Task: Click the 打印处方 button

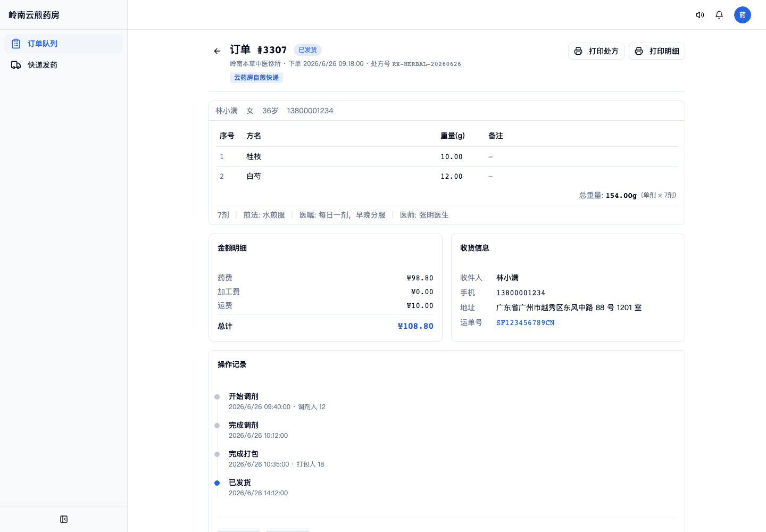Action: tap(596, 51)
